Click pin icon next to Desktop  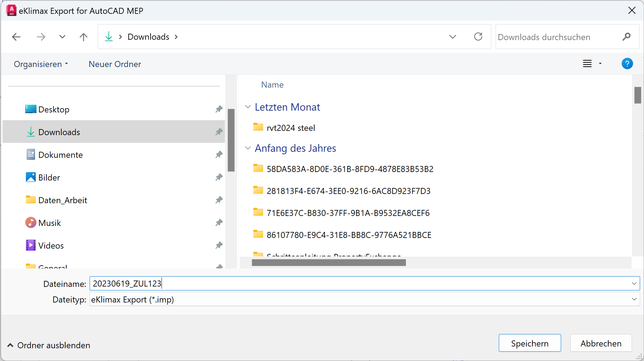219,109
